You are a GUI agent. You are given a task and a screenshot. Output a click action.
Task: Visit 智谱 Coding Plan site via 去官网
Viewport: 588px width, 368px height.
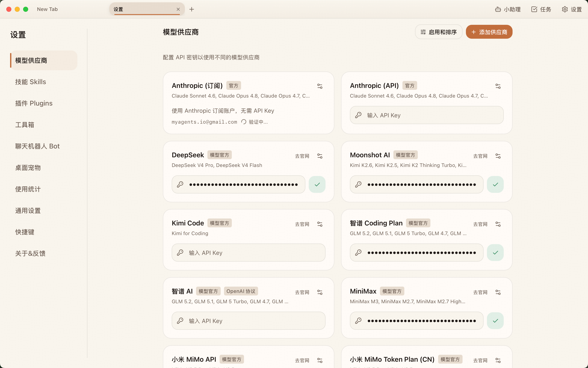pos(480,224)
